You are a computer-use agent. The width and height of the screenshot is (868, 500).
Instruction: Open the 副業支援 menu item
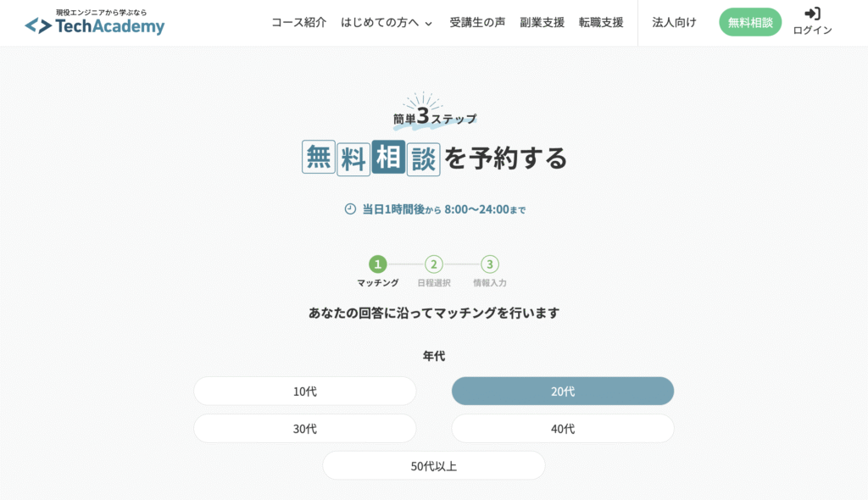coord(542,23)
